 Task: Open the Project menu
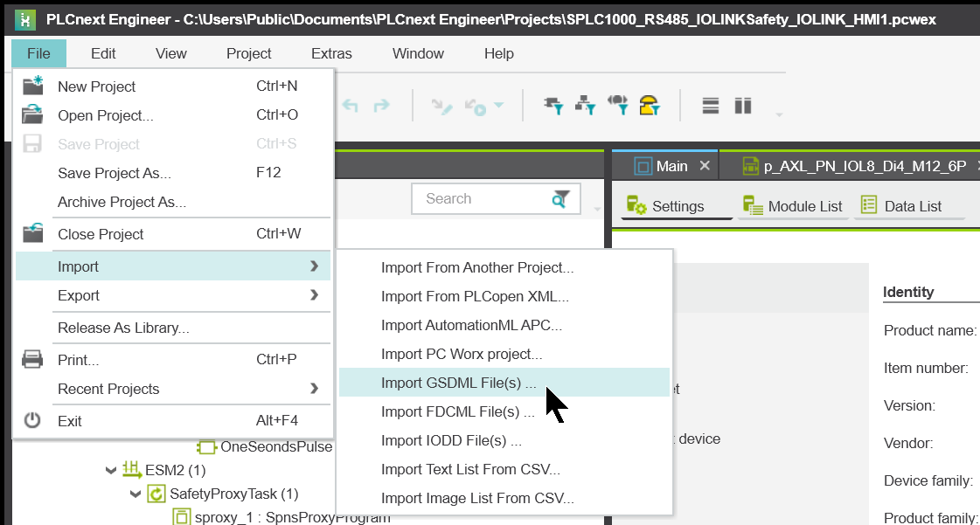249,53
